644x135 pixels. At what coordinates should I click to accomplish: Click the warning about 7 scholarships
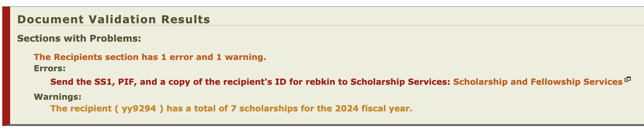tap(231, 109)
